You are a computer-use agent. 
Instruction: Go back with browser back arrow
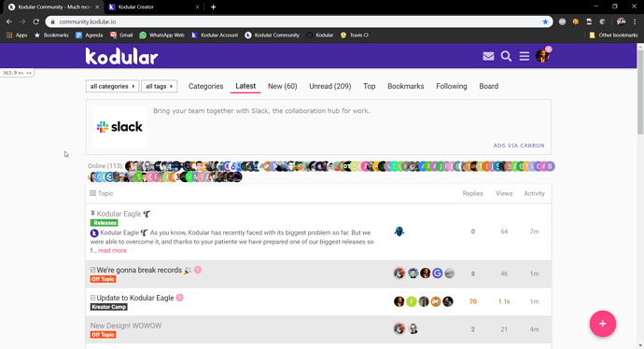tap(9, 21)
